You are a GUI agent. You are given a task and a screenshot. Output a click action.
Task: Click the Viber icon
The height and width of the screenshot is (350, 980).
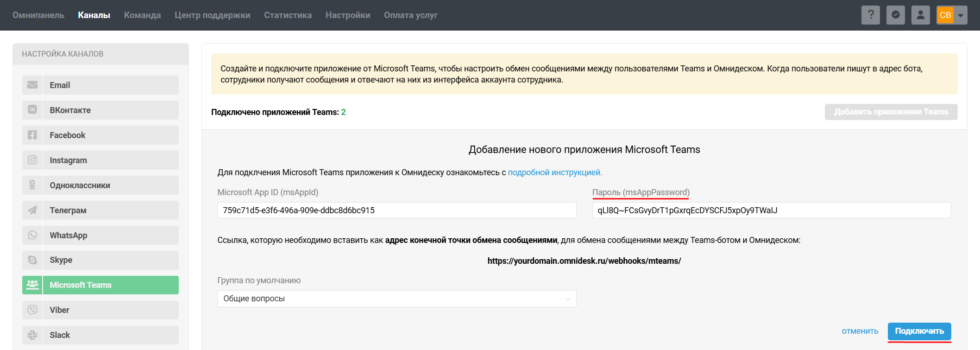(x=32, y=310)
